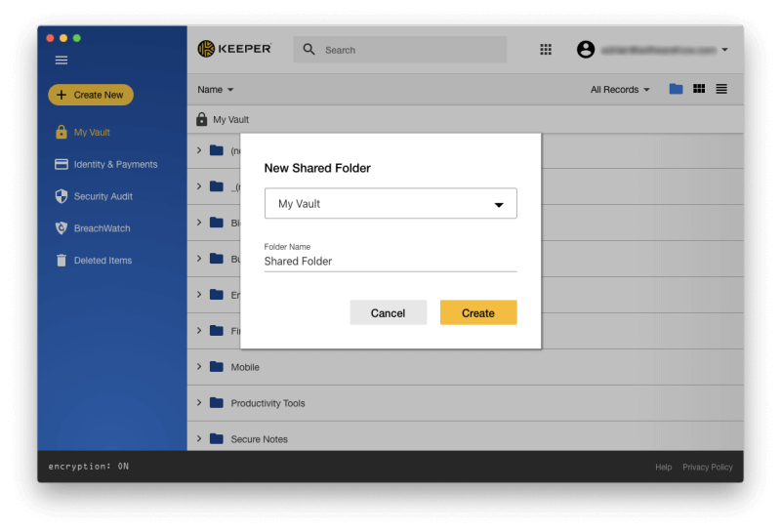The image size is (781, 532).
Task: Switch to grid view icon
Action: [699, 89]
